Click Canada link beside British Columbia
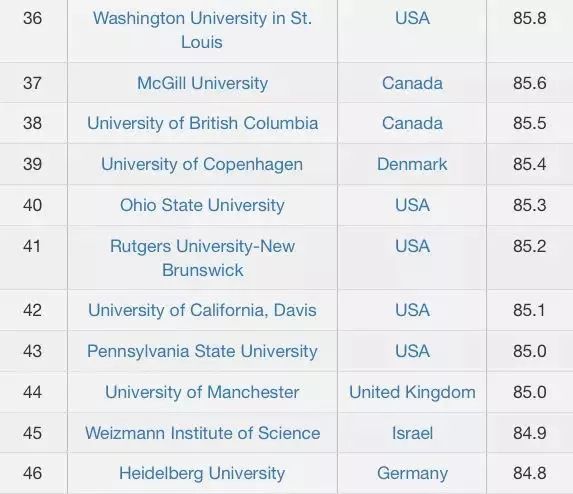573x494 pixels. pos(412,123)
